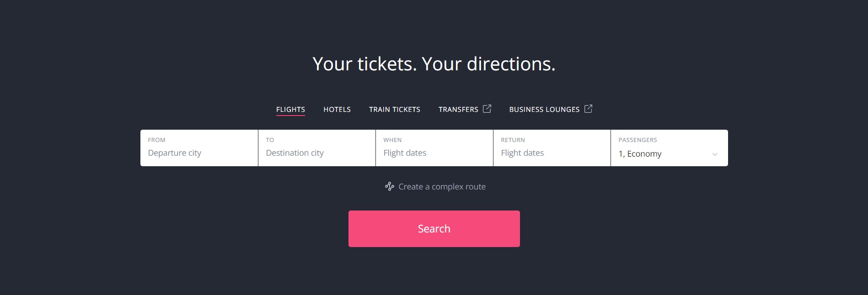
Task: Open the RETURN flight dates picker
Action: [551, 153]
